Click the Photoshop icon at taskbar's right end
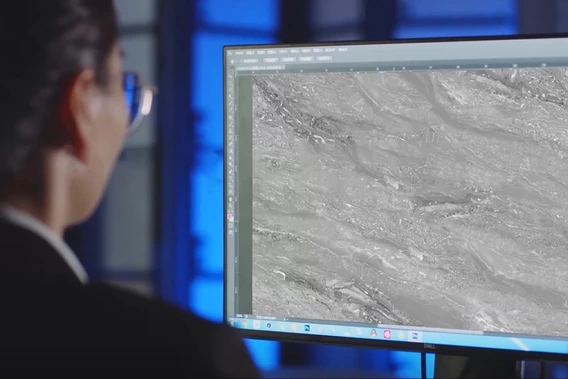The width and height of the screenshot is (568, 379). pyautogui.click(x=415, y=336)
